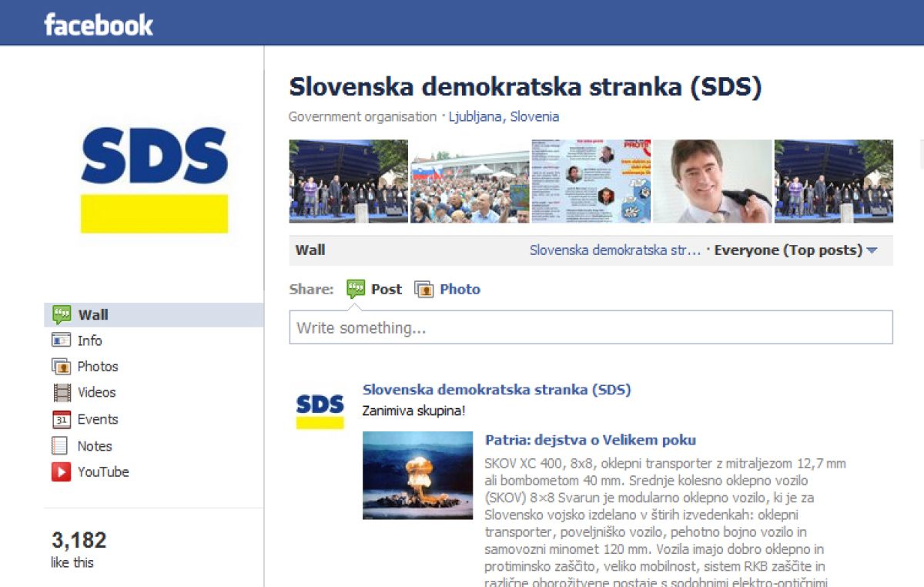
Task: Click in the Write something text field
Action: [x=591, y=327]
